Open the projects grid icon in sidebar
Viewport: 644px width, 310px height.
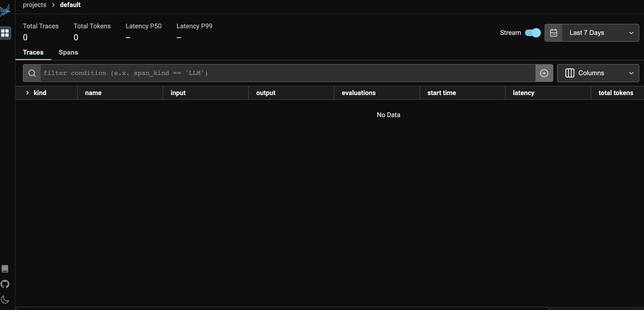click(x=5, y=33)
